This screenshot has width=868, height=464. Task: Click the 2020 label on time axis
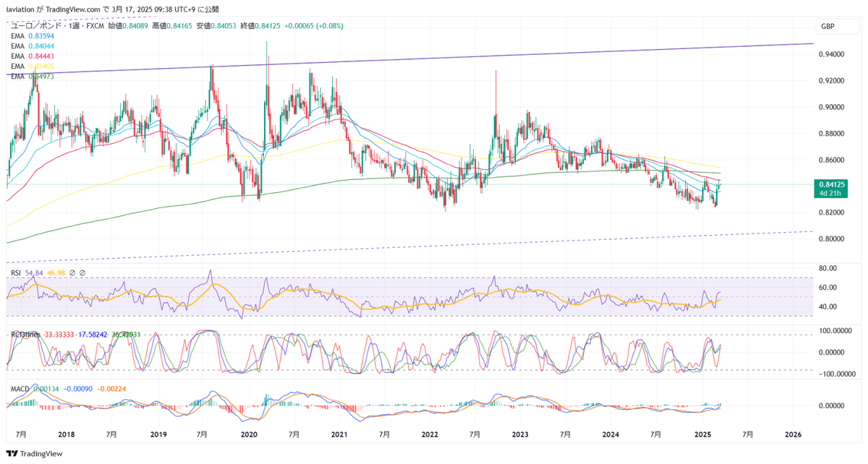pos(248,435)
